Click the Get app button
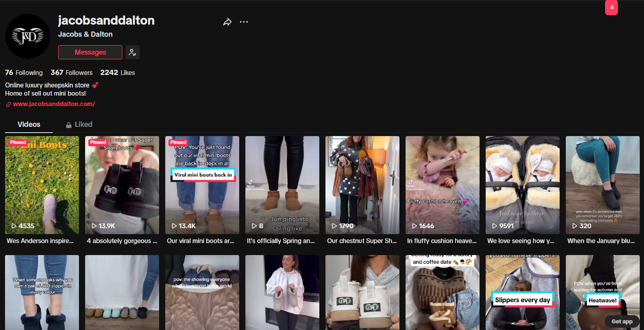Screen dimensions: 644x330 pyautogui.click(x=622, y=321)
